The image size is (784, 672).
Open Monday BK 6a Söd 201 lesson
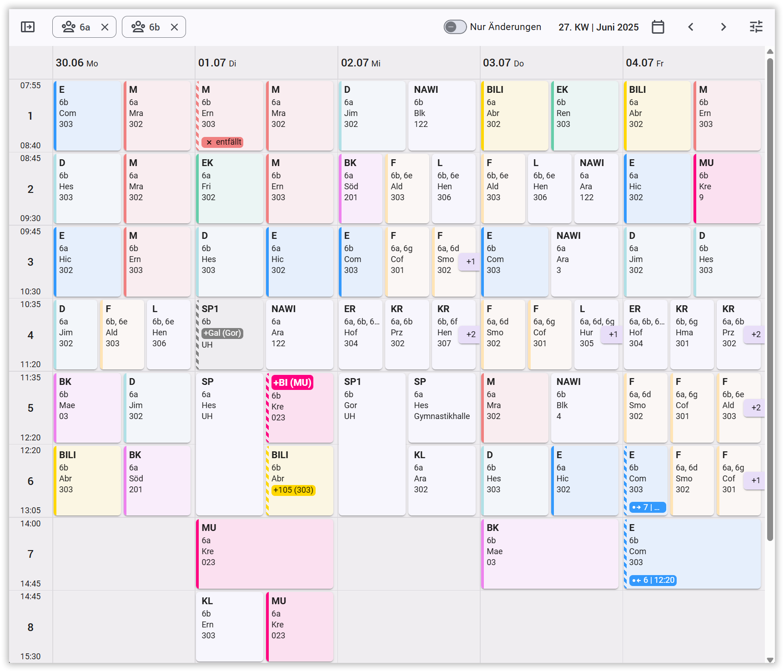point(157,480)
